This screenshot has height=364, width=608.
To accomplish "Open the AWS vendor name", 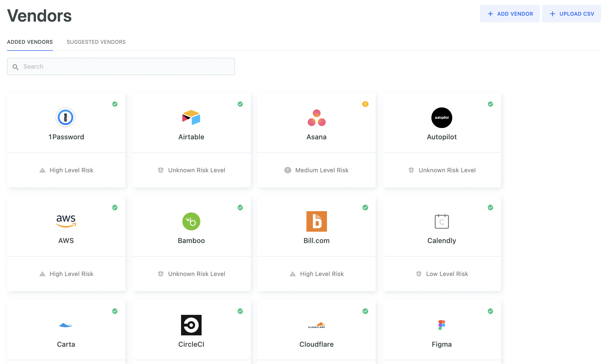I will pyautogui.click(x=66, y=241).
